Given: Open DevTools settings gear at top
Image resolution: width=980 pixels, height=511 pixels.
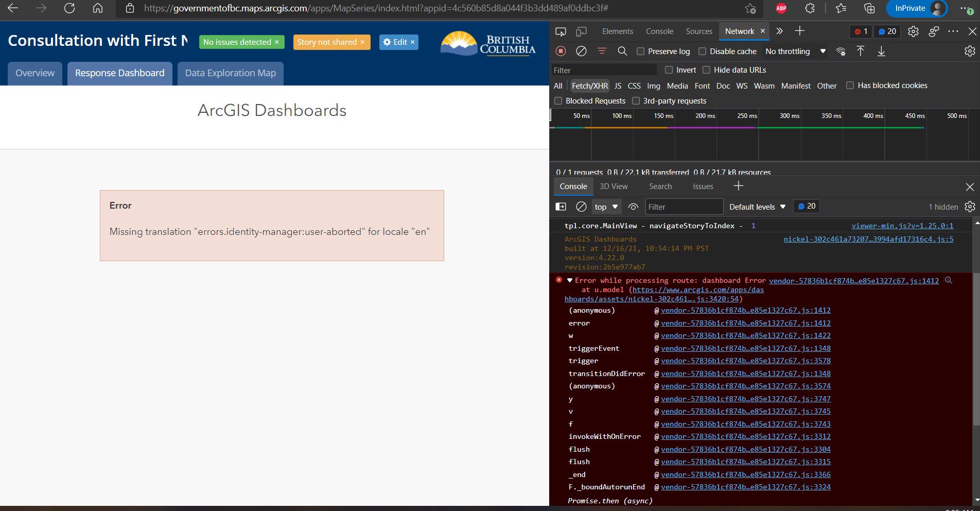Looking at the screenshot, I should point(913,31).
